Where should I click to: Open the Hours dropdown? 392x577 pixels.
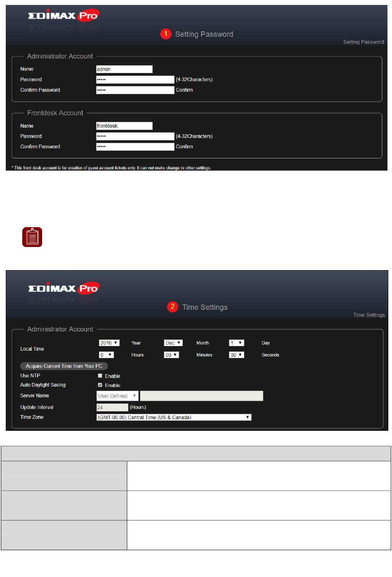pyautogui.click(x=106, y=355)
